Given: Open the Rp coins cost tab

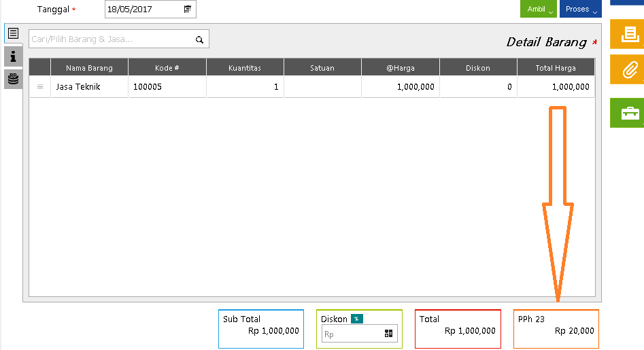Looking at the screenshot, I should tap(13, 79).
